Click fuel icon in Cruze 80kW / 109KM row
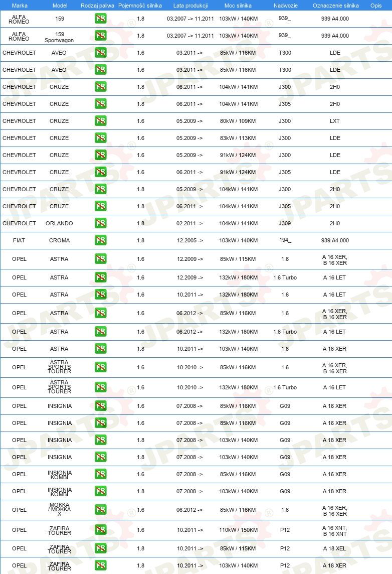Screen dimensions: 392x574 (x=101, y=121)
